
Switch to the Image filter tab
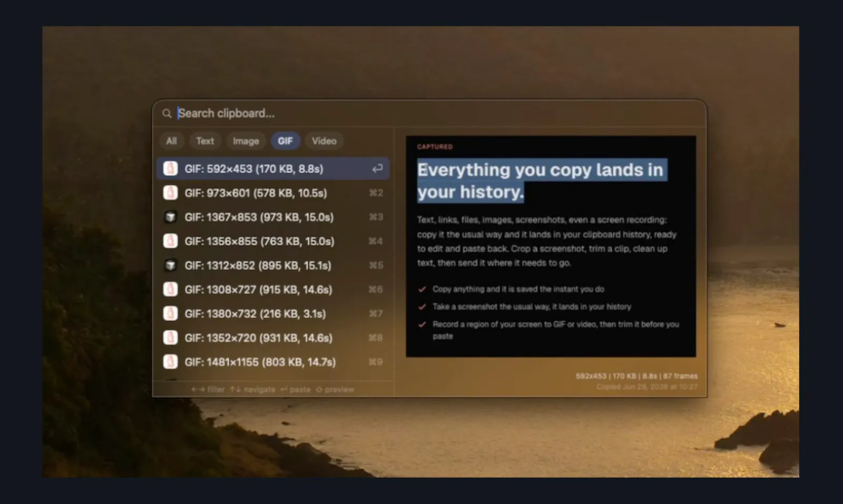point(246,141)
